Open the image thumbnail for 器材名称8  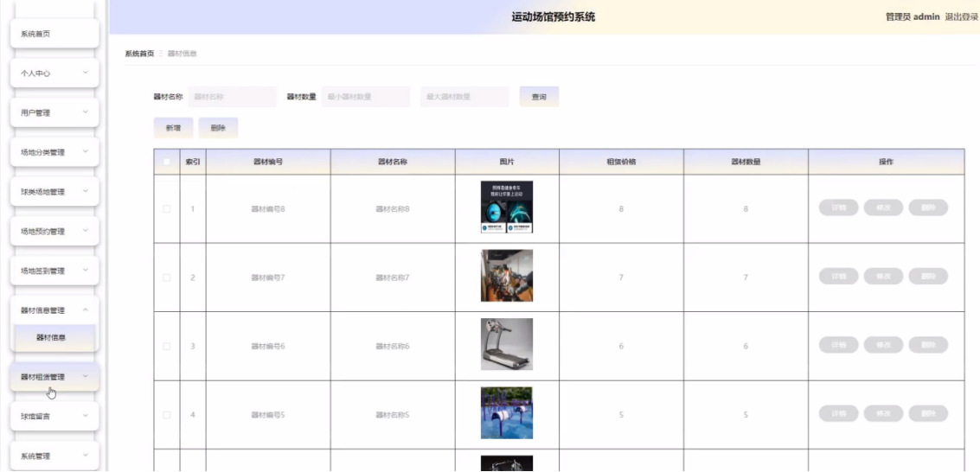(507, 207)
